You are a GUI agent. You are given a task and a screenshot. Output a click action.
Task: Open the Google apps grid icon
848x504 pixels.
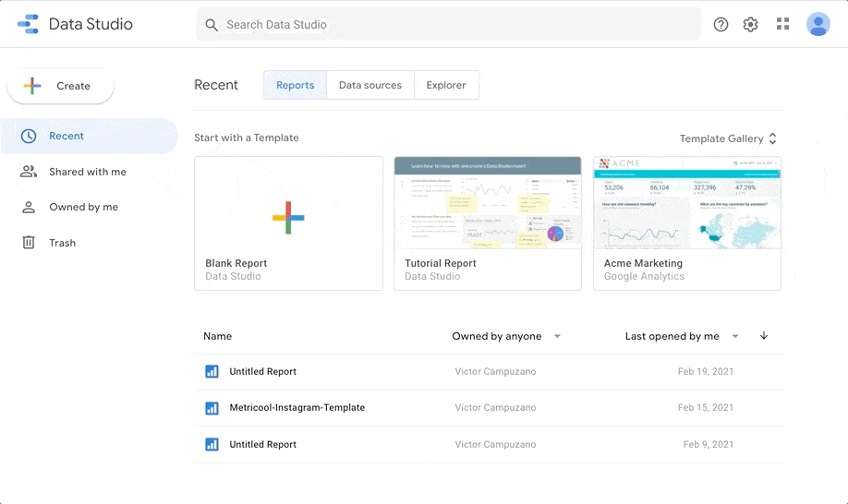point(782,24)
